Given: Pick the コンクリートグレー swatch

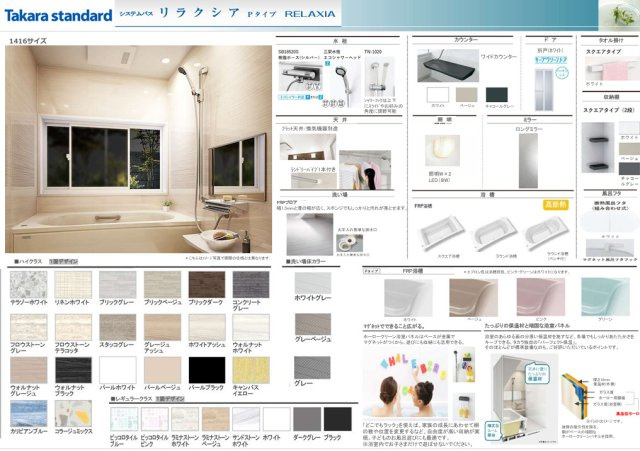Looking at the screenshot, I should point(251,285).
